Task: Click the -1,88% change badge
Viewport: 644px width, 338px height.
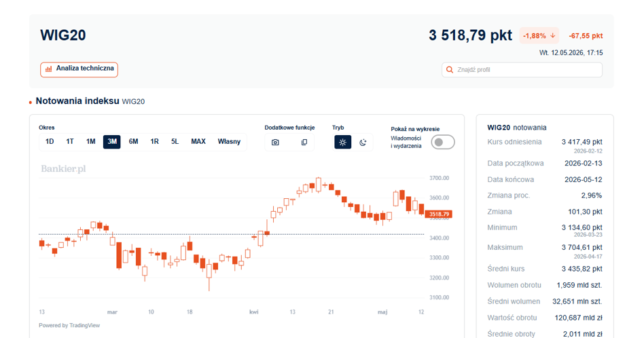Action: (x=539, y=36)
